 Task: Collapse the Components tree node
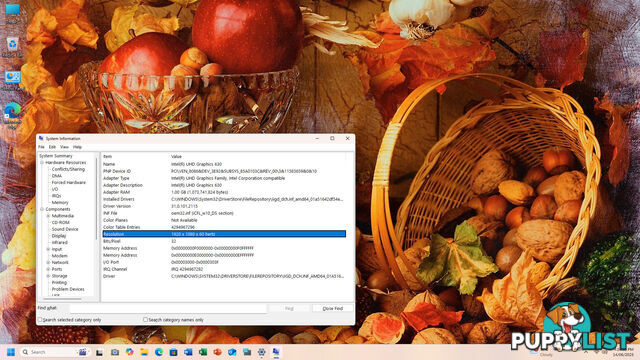click(42, 209)
